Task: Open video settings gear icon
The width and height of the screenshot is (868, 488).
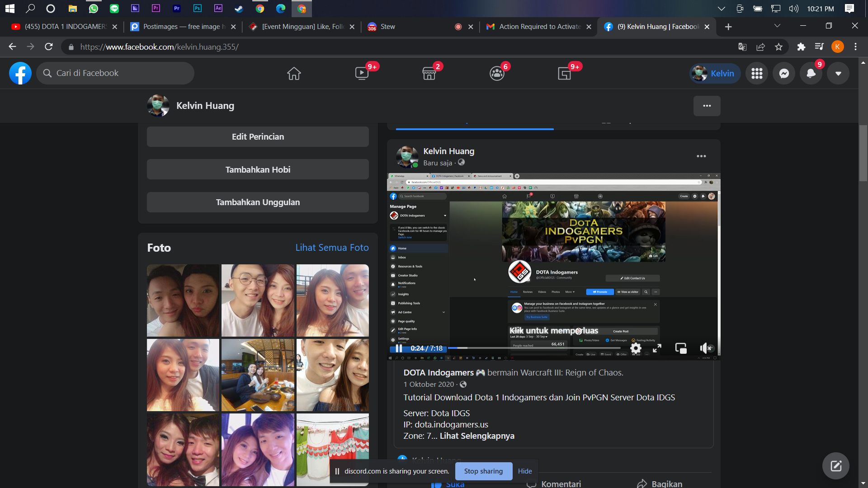Action: tap(636, 348)
